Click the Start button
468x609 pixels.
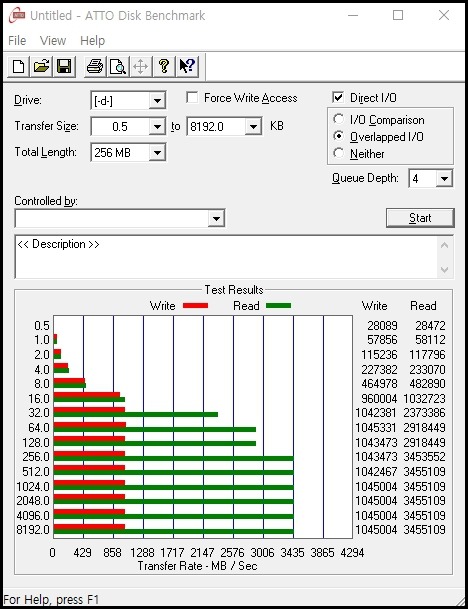coord(420,218)
